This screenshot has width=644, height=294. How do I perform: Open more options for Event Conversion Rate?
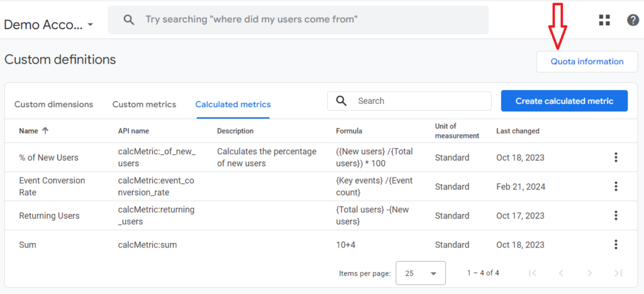[616, 186]
